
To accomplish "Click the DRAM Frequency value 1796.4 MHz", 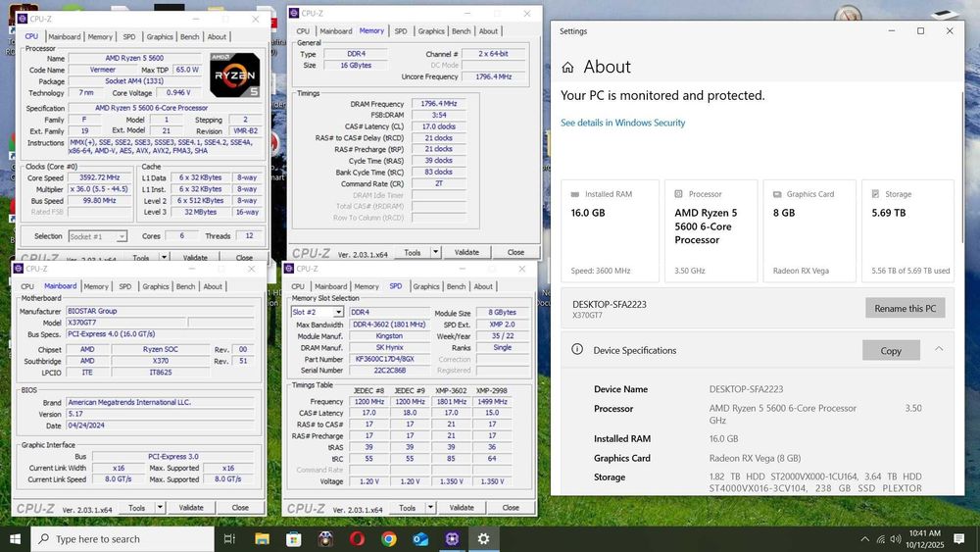I will point(439,104).
